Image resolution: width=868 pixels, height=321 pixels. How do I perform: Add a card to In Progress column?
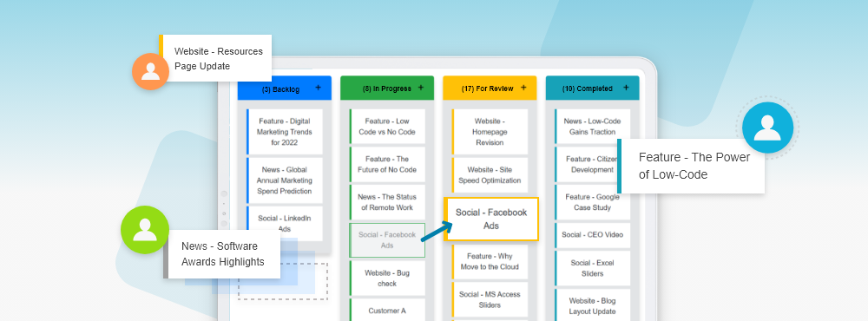(421, 88)
